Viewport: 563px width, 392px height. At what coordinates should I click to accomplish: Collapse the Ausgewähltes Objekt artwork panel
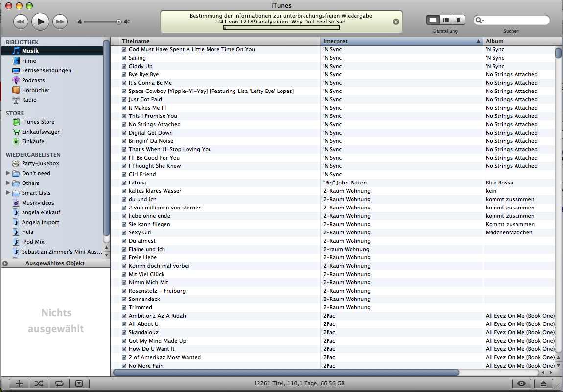(x=5, y=263)
